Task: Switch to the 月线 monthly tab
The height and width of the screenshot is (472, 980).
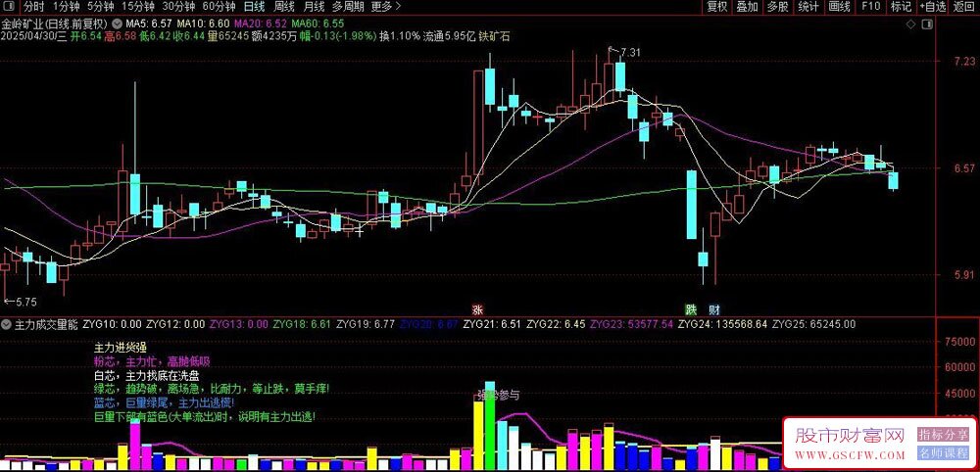Action: (x=314, y=8)
